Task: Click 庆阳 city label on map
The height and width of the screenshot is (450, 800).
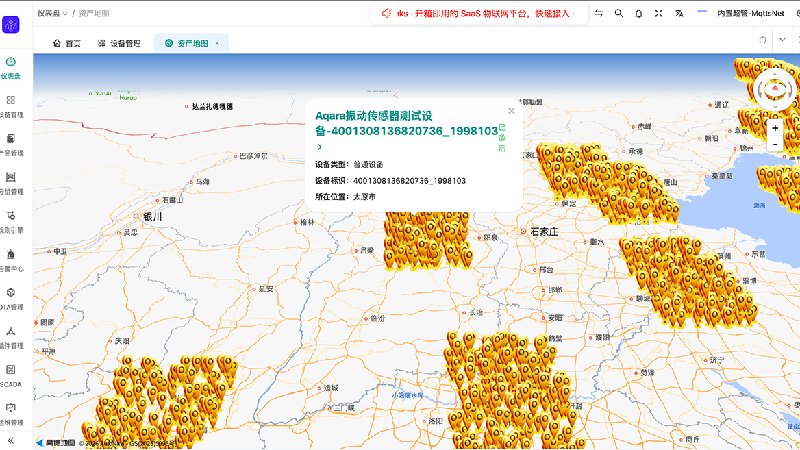Action: (122, 341)
